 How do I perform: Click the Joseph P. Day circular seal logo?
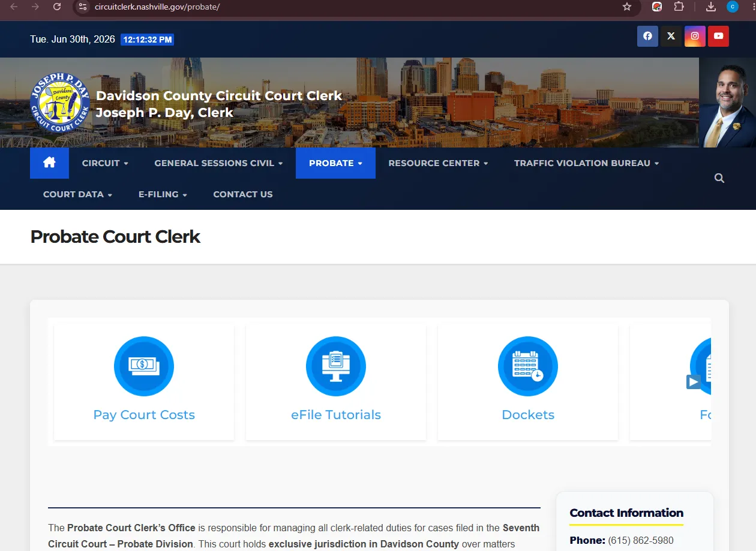click(x=60, y=103)
